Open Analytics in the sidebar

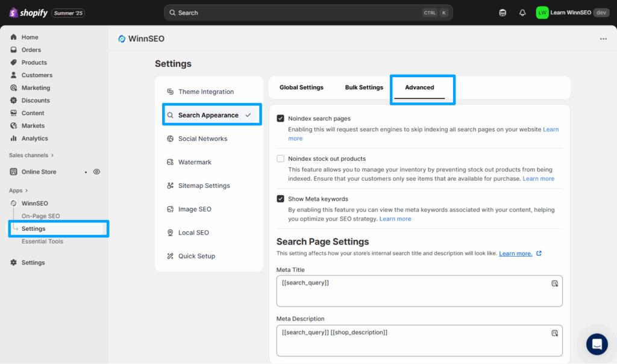click(34, 138)
